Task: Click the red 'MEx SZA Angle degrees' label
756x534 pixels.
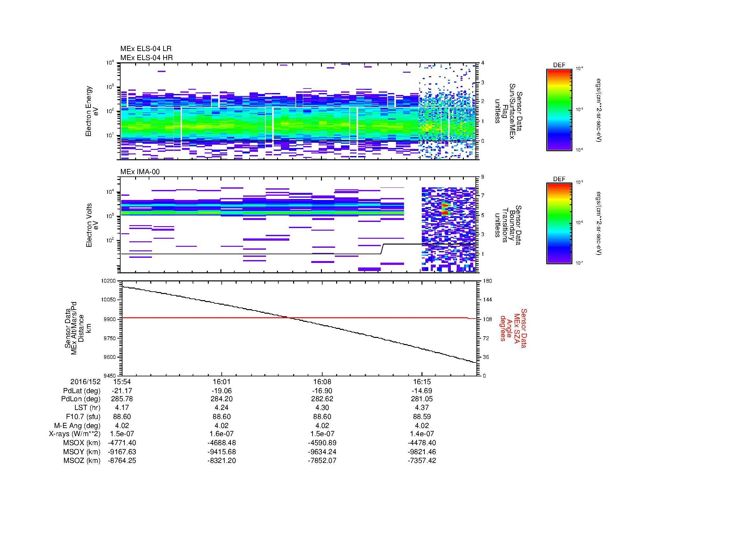Action: [513, 328]
